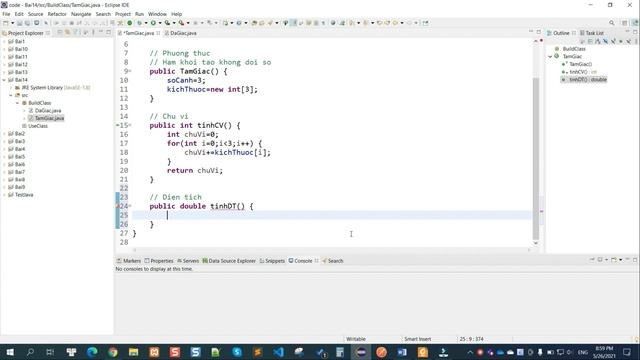
Task: Collapse the BuildClass package node
Action: [18, 103]
